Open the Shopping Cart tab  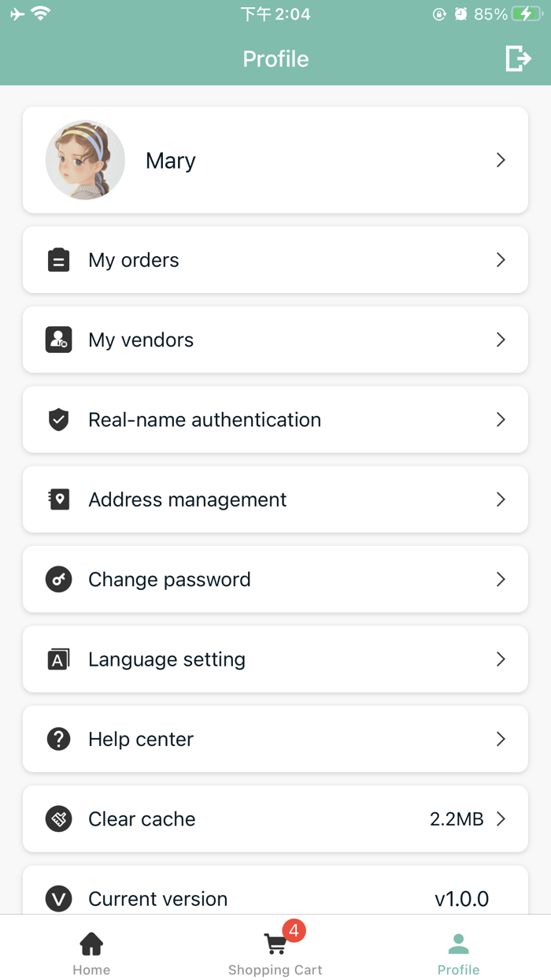(x=275, y=949)
